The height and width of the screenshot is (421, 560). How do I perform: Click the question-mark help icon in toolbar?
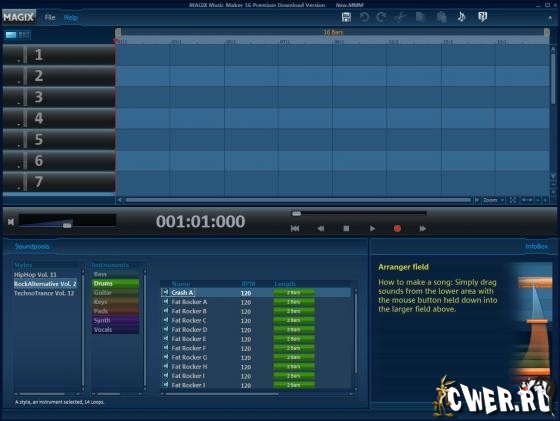click(482, 17)
